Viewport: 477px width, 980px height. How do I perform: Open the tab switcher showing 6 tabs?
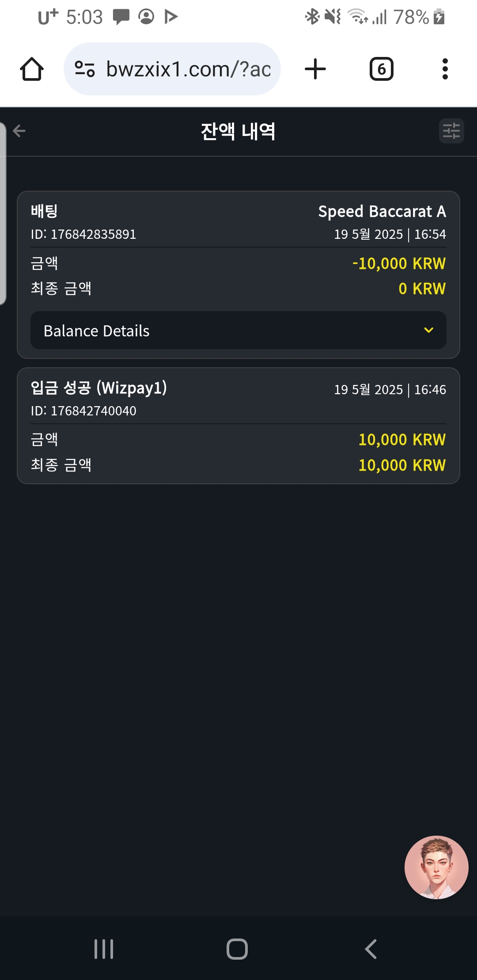[x=381, y=69]
